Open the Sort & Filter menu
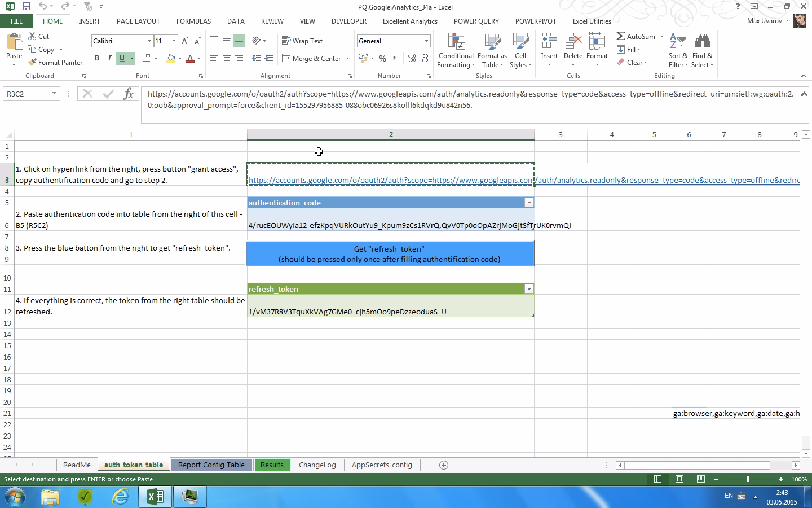Image resolution: width=812 pixels, height=508 pixels. click(x=678, y=50)
